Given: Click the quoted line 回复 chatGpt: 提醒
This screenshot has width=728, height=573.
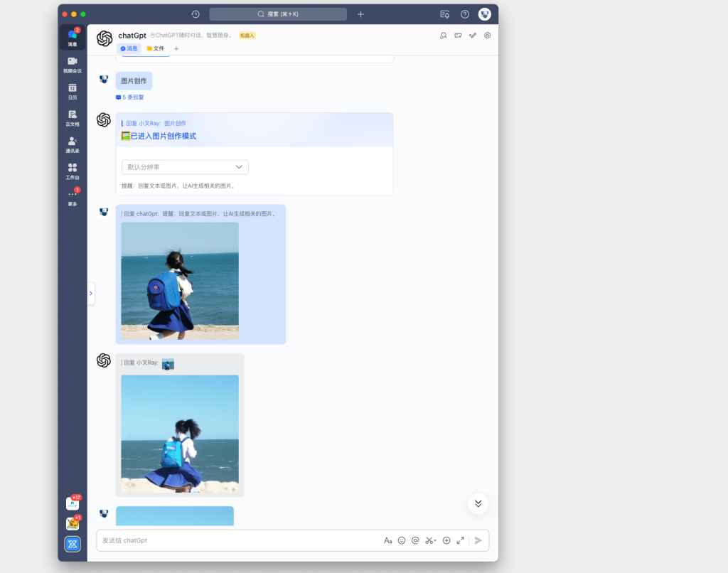Looking at the screenshot, I should coord(200,214).
